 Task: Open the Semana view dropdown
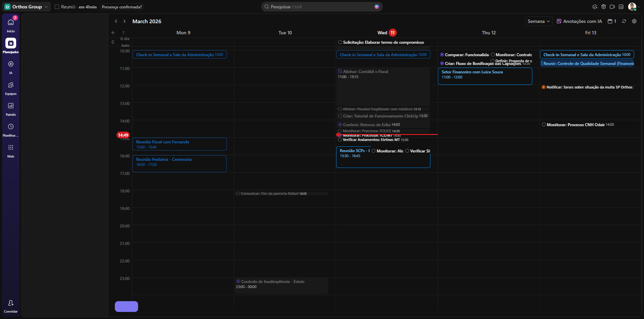[x=539, y=21]
